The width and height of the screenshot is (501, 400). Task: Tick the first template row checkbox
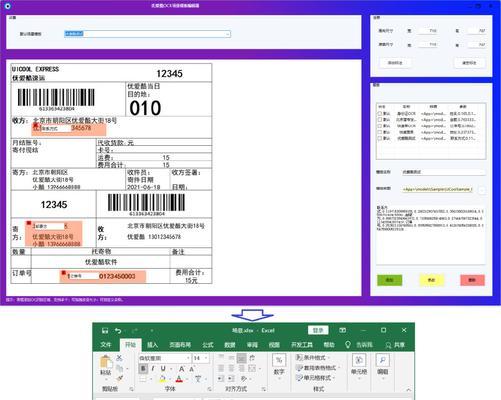coord(380,114)
